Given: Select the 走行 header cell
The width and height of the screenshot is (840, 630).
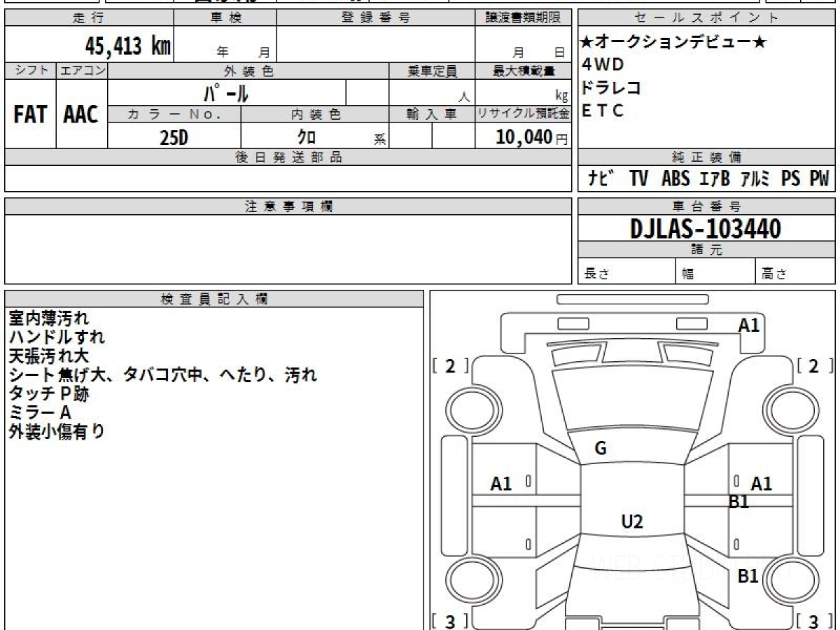Looking at the screenshot, I should click(x=88, y=18).
